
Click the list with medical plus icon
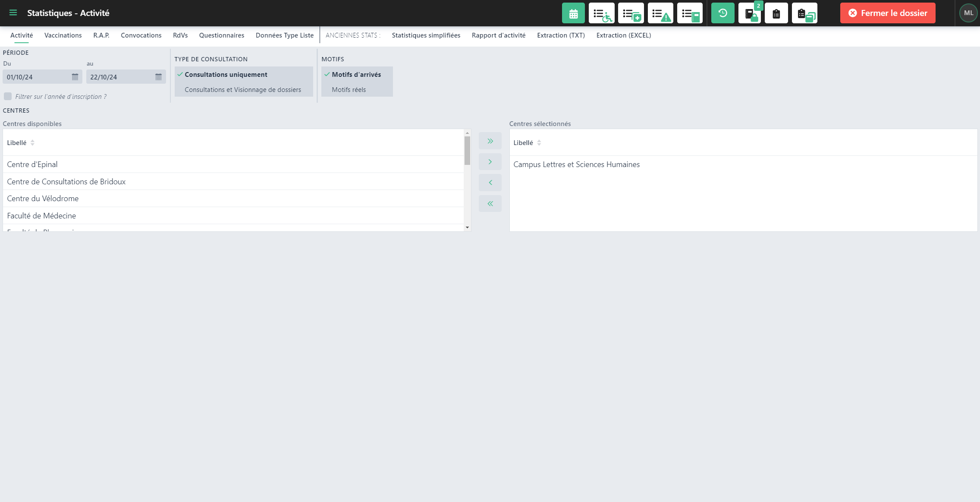click(631, 13)
